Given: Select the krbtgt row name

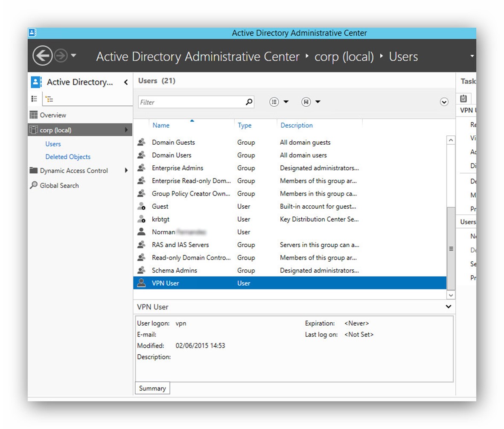Looking at the screenshot, I should (161, 219).
